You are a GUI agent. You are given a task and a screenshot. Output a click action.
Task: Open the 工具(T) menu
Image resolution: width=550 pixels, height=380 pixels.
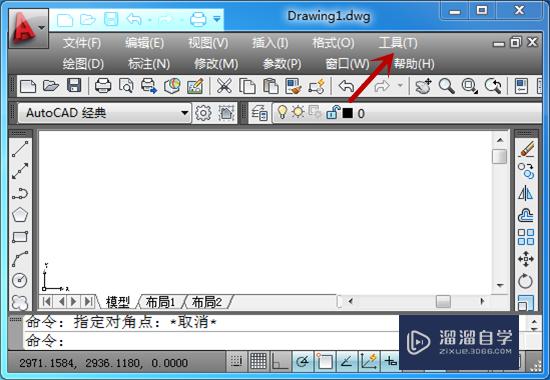(398, 43)
